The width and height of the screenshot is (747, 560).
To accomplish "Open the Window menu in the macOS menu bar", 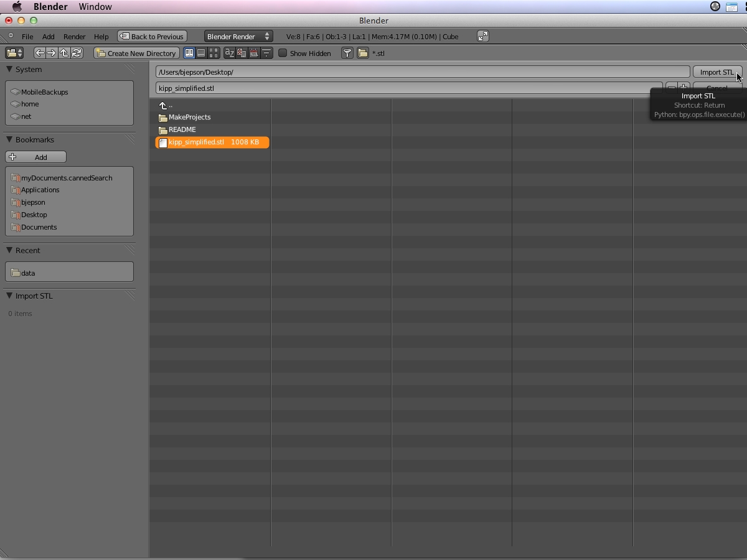I will (x=95, y=7).
